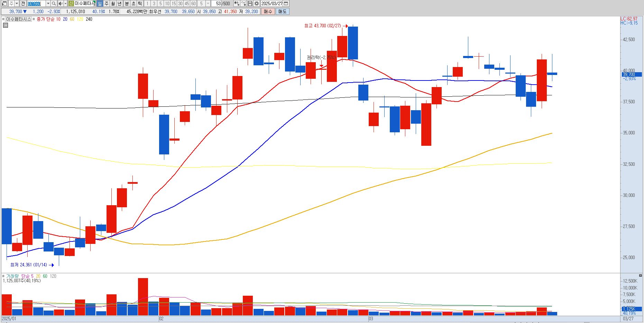Click the red 10 moving average label
This screenshot has height=323, width=644.
pos(58,19)
